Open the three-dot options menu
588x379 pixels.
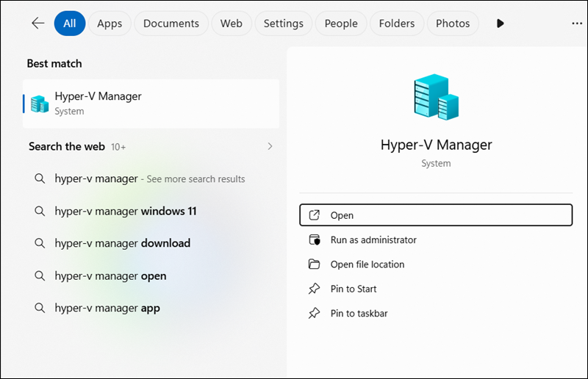coord(577,24)
